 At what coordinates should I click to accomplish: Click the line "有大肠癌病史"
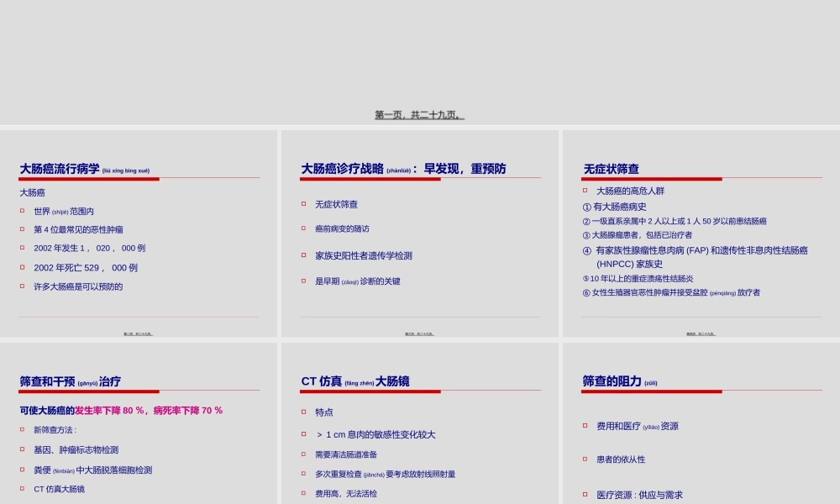point(617,205)
